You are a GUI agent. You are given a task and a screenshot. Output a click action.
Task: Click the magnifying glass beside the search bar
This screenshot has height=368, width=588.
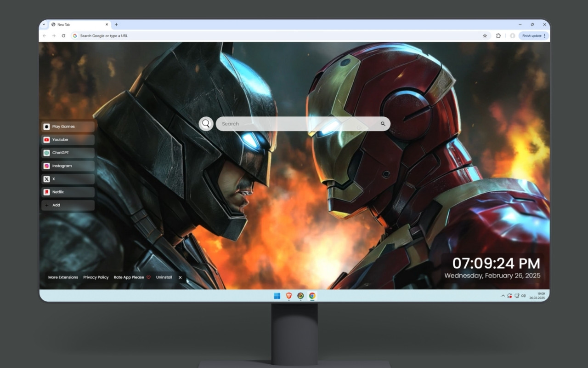tap(205, 123)
